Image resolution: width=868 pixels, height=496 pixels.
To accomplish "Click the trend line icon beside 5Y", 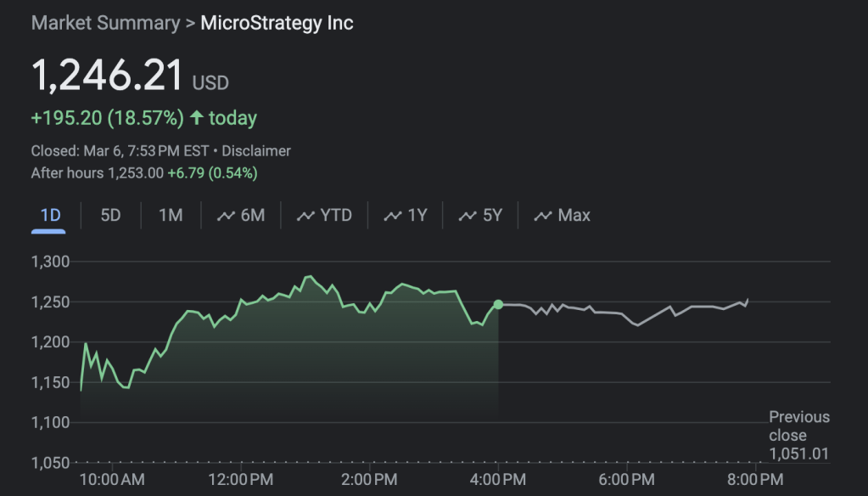I will tap(468, 217).
